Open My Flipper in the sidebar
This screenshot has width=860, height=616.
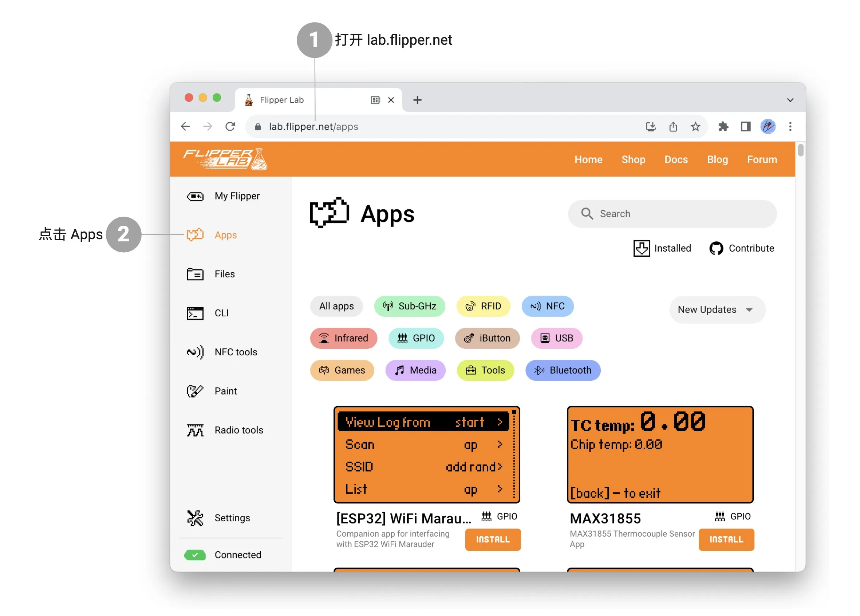click(x=223, y=196)
